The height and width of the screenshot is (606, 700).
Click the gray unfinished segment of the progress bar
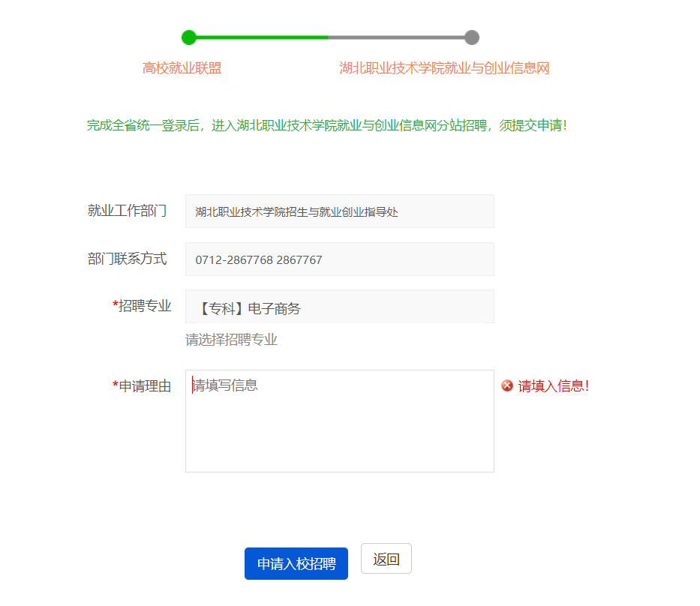[398, 37]
